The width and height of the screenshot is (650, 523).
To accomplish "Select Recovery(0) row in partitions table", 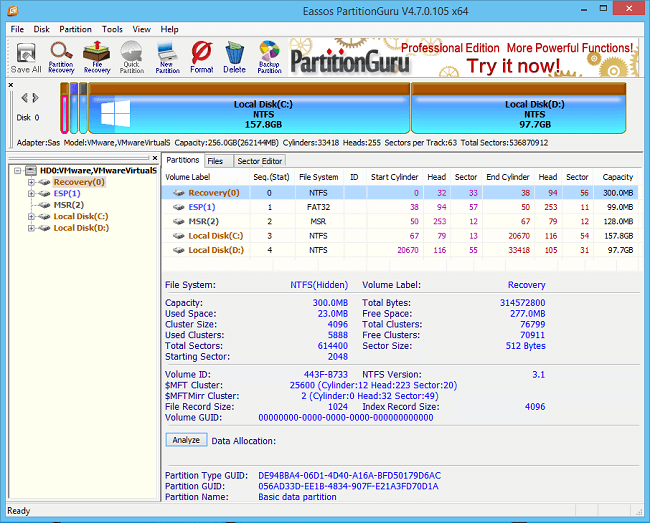I will [x=400, y=193].
